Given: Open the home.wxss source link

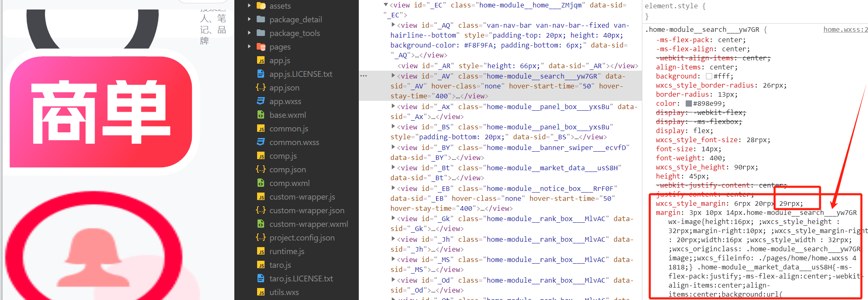Looking at the screenshot, I should pos(845,29).
